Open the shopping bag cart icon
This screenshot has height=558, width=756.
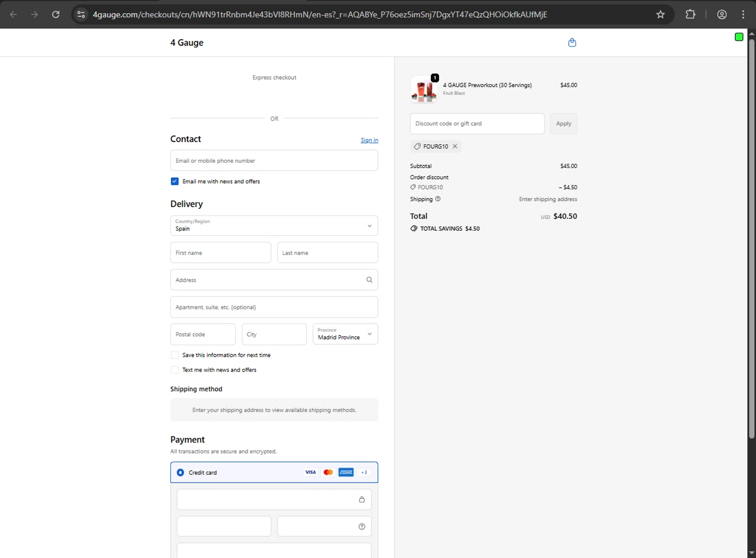point(572,42)
